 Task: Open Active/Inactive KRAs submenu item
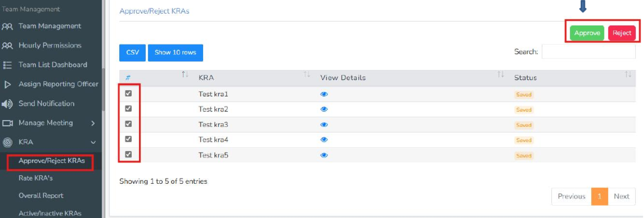(50, 213)
